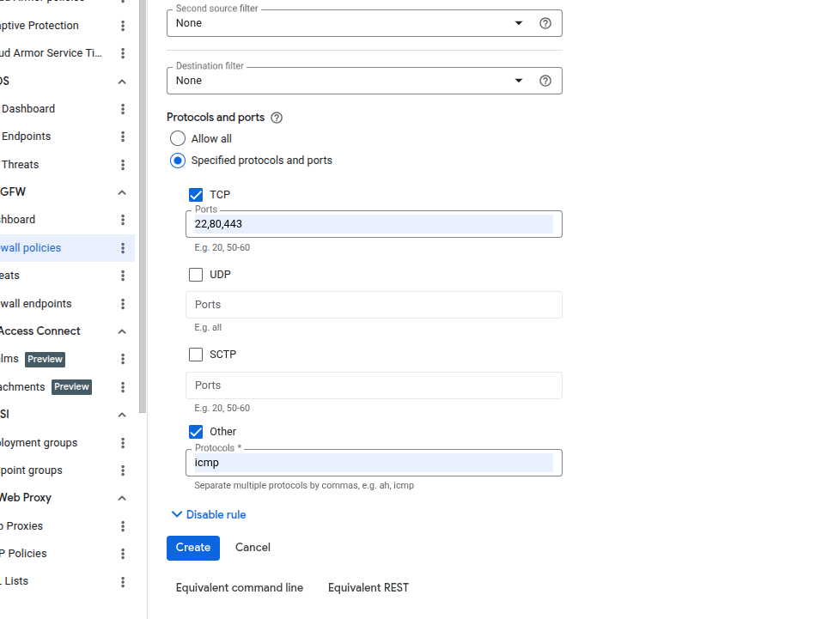840x619 pixels.
Task: Click the Protocols field containing icmp
Action: coord(374,463)
